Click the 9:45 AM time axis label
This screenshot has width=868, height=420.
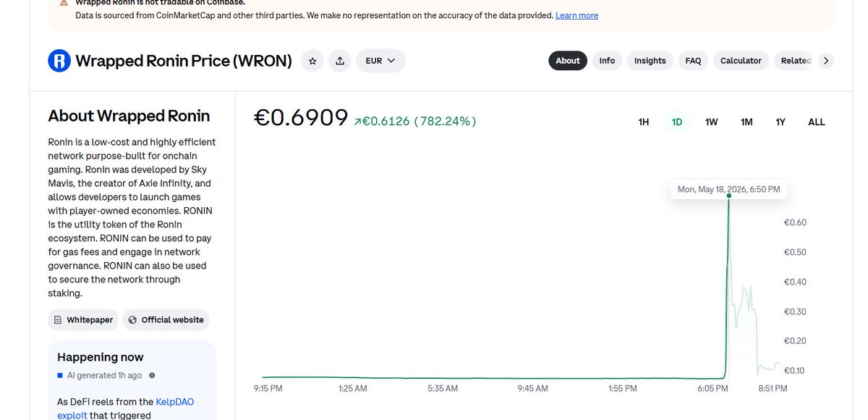pos(532,389)
